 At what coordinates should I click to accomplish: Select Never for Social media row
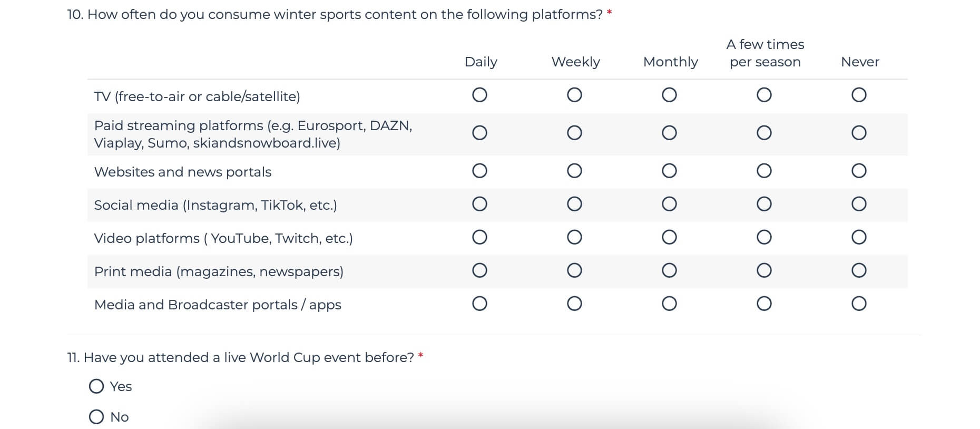tap(859, 204)
